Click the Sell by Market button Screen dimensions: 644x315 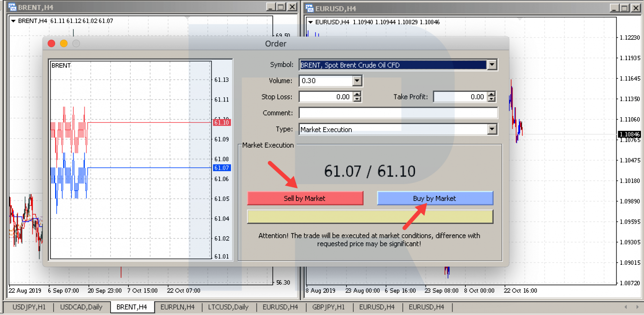(305, 198)
